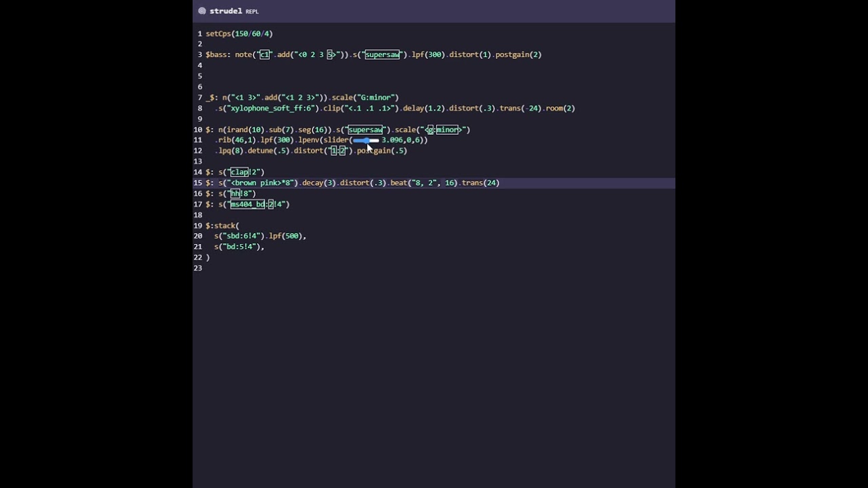
Task: Click "bd:5!4" on line 21
Action: coord(241,247)
